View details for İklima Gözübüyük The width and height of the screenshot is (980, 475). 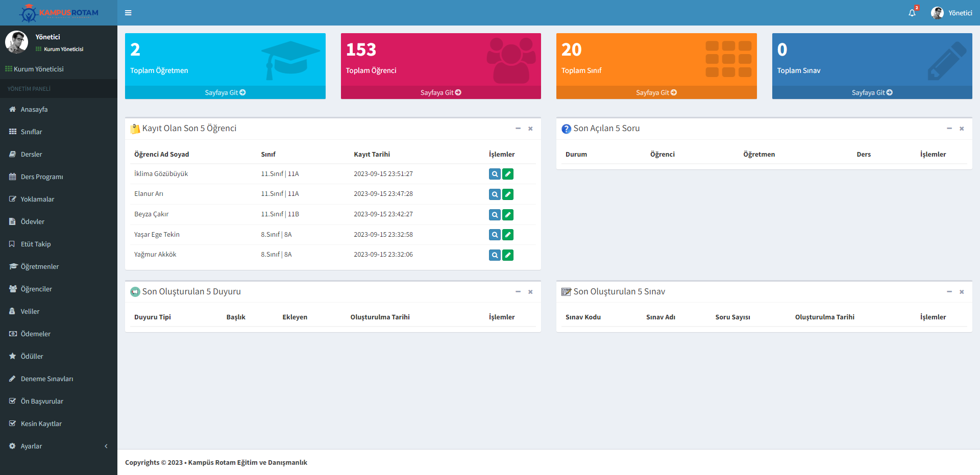[494, 174]
